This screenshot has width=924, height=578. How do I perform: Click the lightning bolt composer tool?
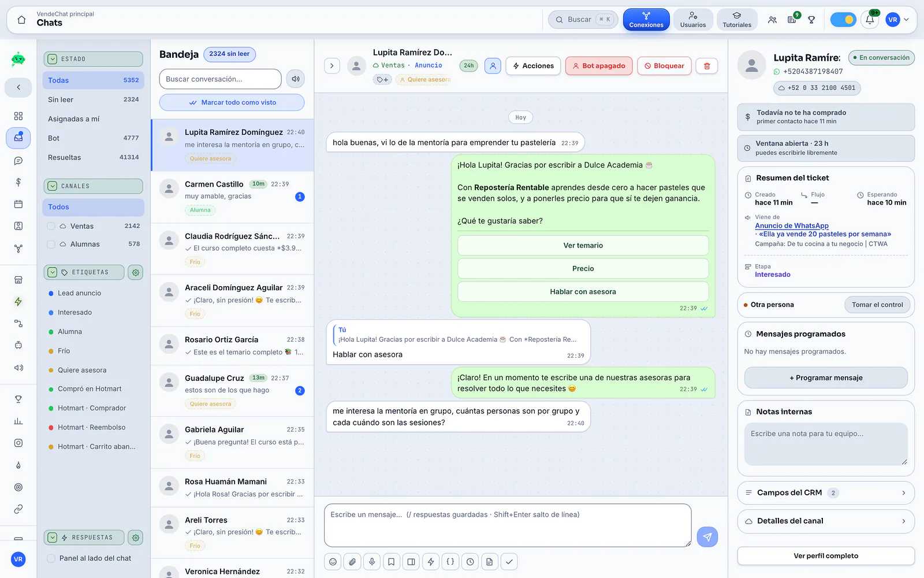[x=431, y=562]
